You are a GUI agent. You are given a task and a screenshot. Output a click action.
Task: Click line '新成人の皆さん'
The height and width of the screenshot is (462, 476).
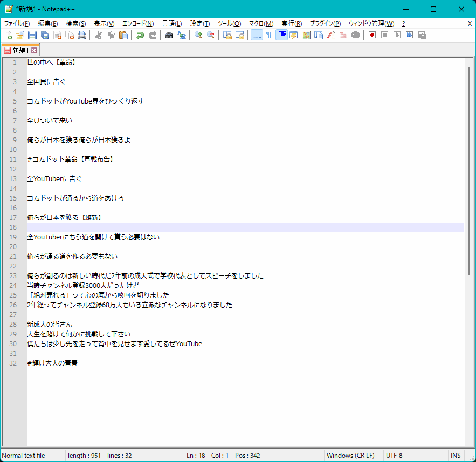click(50, 324)
